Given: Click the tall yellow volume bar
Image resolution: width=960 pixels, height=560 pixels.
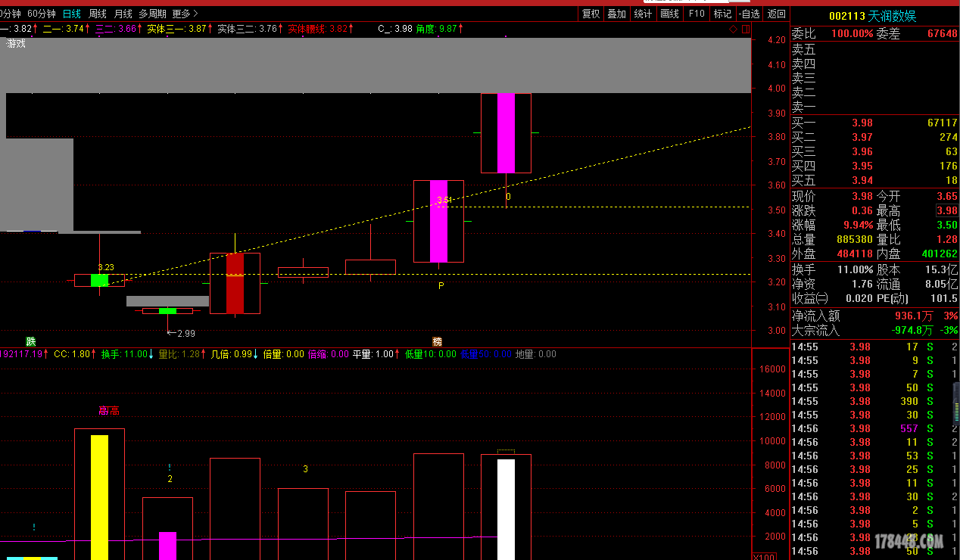Looking at the screenshot, I should pyautogui.click(x=100, y=497).
